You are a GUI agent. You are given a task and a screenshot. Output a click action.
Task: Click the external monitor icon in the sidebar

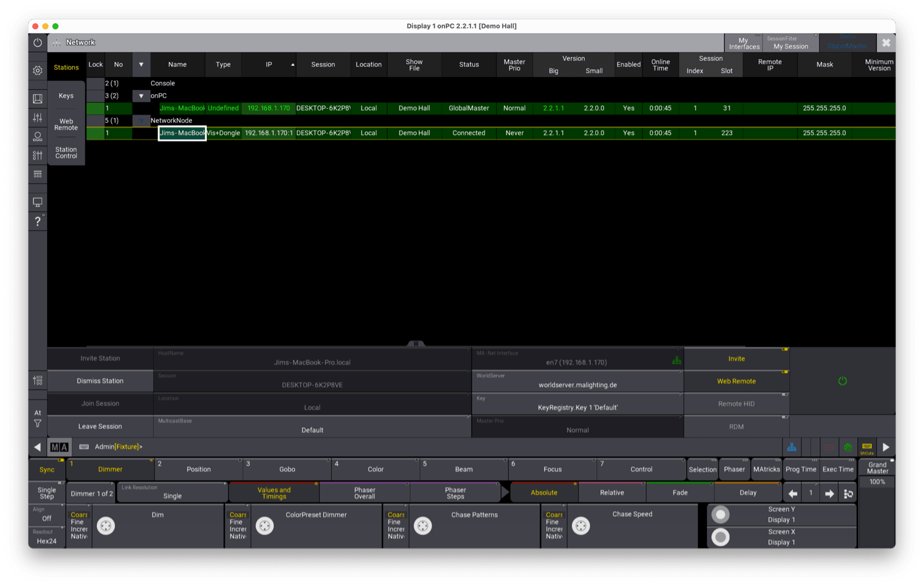[37, 202]
